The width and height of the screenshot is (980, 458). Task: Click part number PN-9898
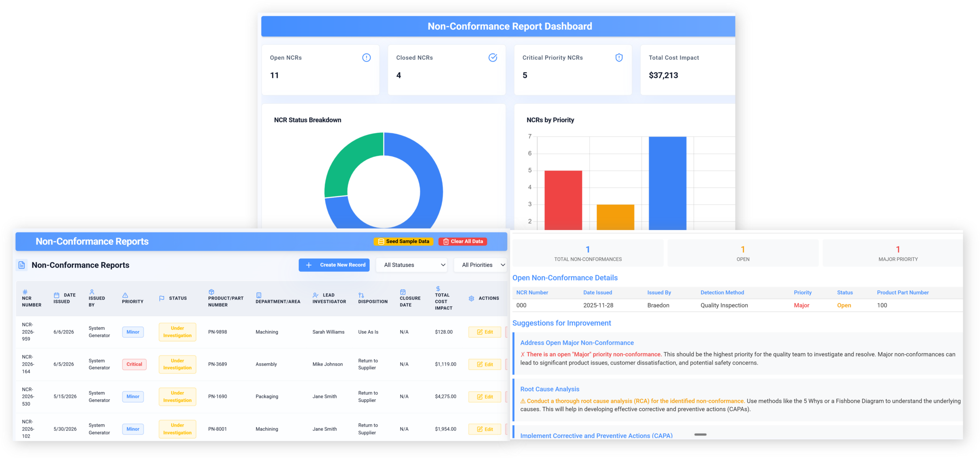click(217, 332)
